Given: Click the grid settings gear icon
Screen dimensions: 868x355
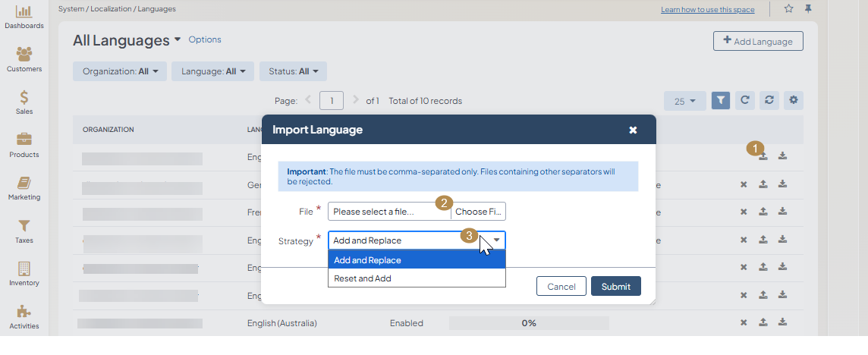Looking at the screenshot, I should 794,101.
